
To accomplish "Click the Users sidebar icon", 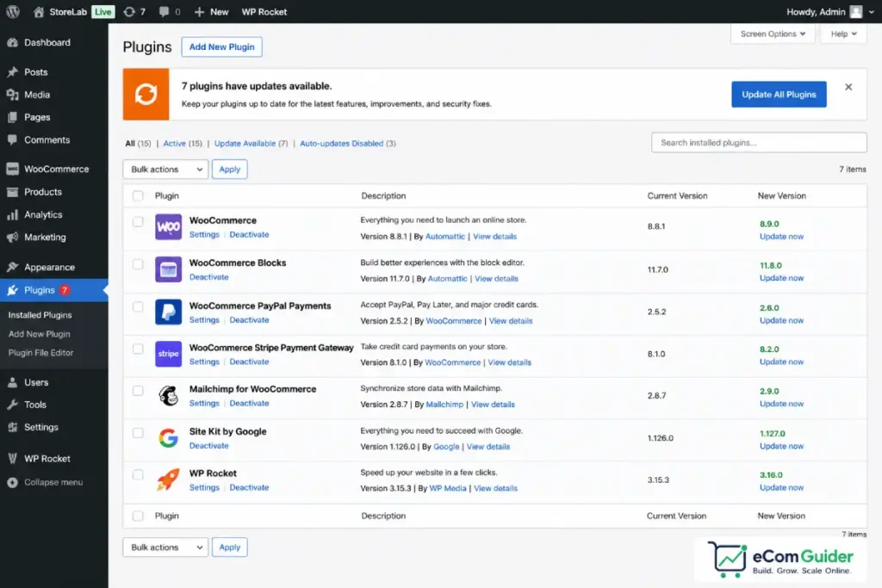I will click(12, 382).
